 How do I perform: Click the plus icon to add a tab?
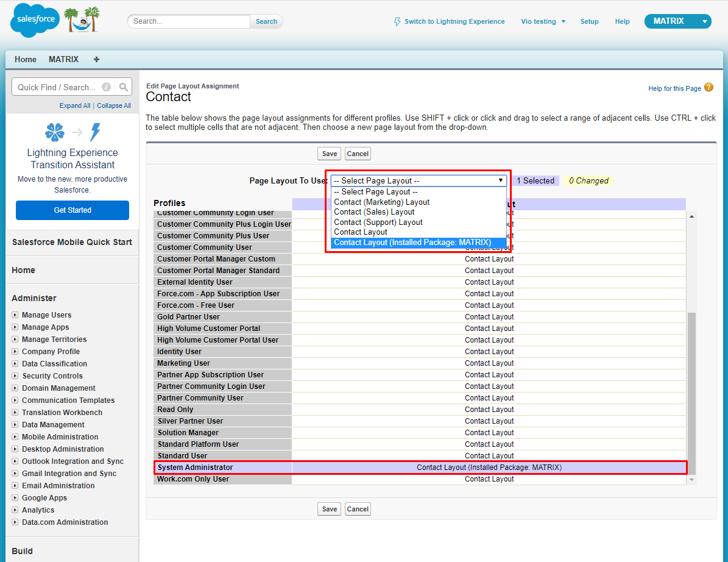(97, 60)
